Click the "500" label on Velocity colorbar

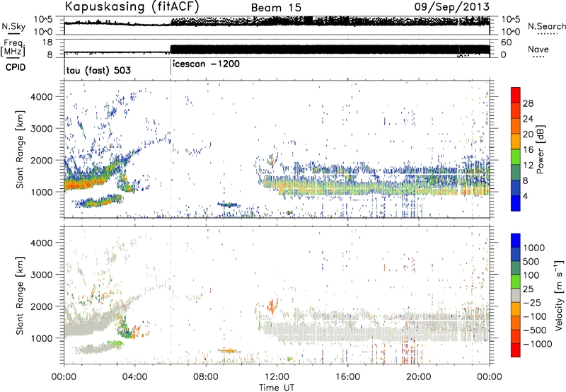[531, 261]
